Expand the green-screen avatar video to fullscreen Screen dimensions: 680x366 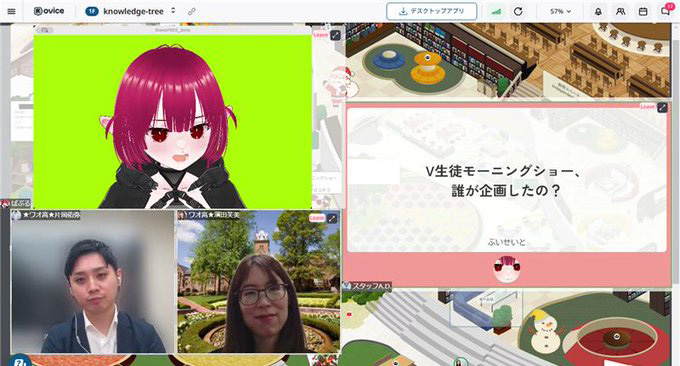[x=336, y=36]
